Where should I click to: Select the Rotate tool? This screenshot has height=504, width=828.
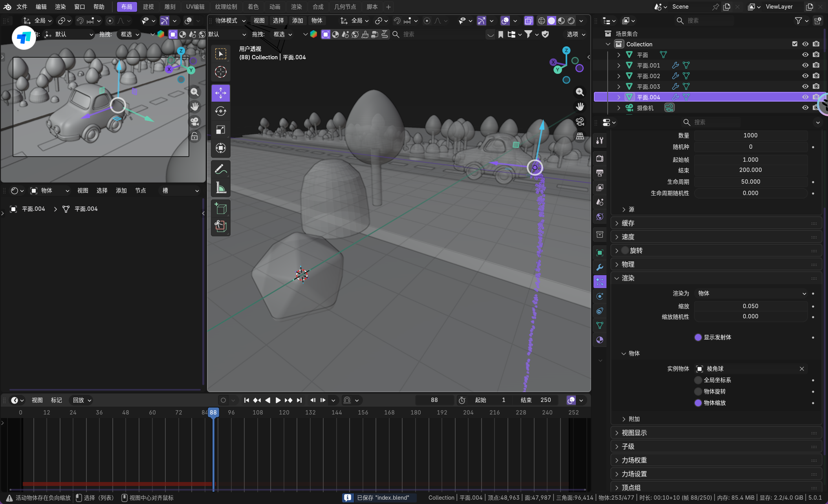pos(220,111)
